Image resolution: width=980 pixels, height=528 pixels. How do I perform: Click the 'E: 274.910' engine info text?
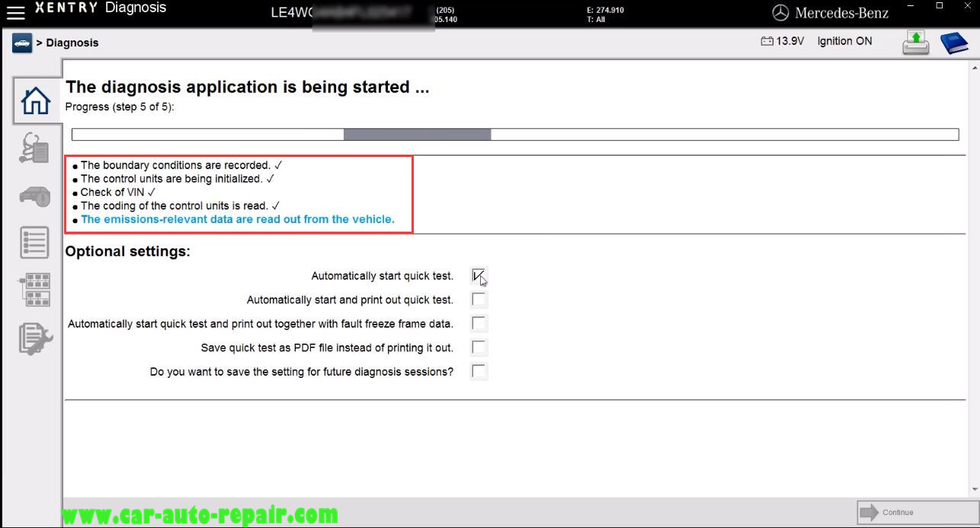605,10
